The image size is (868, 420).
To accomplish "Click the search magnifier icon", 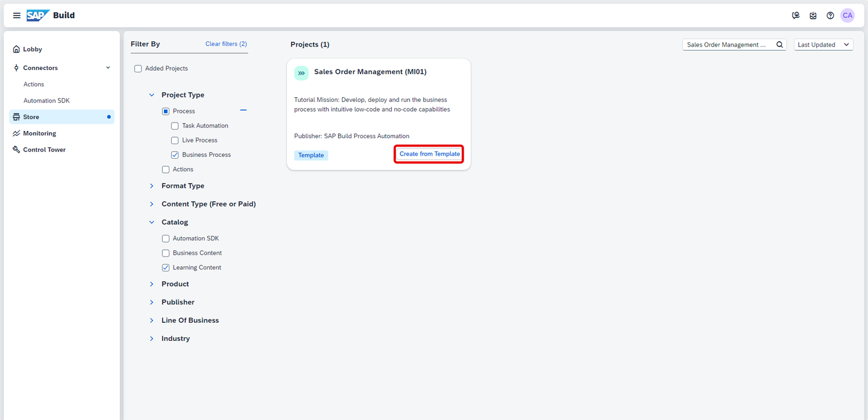I will click(779, 45).
